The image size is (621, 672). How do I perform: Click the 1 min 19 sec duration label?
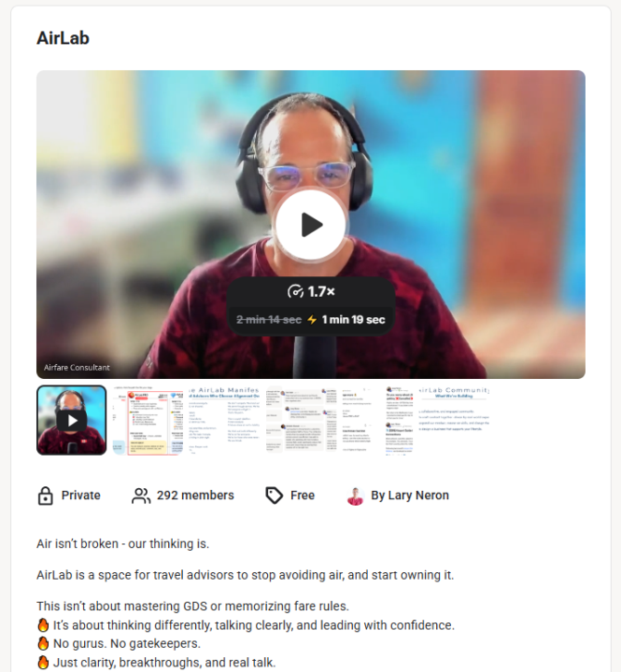[353, 320]
